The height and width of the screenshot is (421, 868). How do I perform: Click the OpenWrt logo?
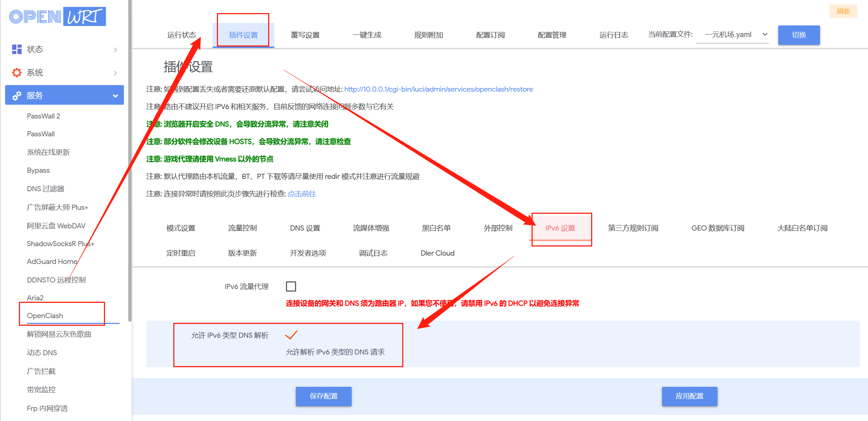point(57,16)
